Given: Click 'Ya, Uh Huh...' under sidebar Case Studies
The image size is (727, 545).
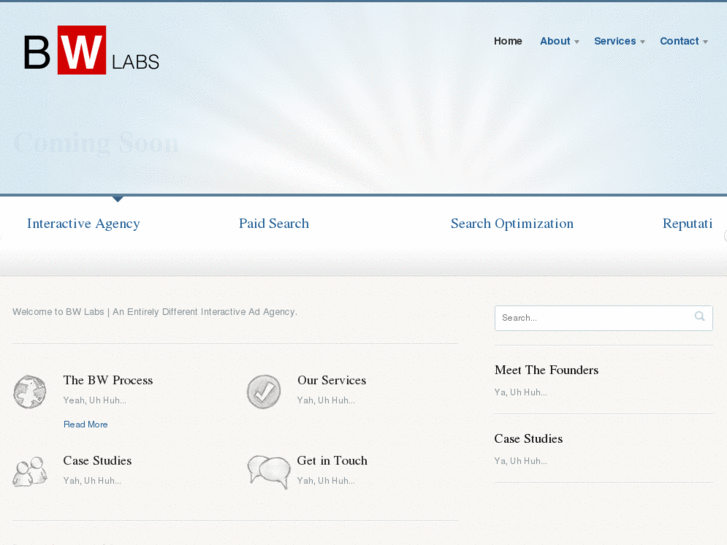Looking at the screenshot, I should pyautogui.click(x=521, y=461).
